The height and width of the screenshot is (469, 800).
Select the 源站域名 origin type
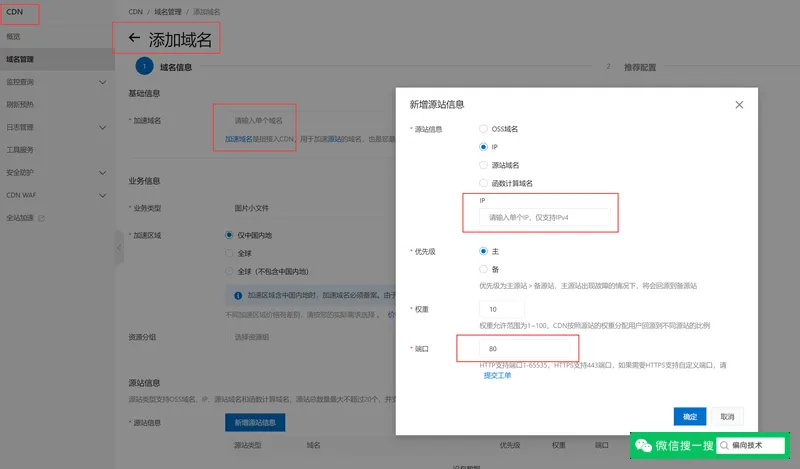click(x=483, y=165)
